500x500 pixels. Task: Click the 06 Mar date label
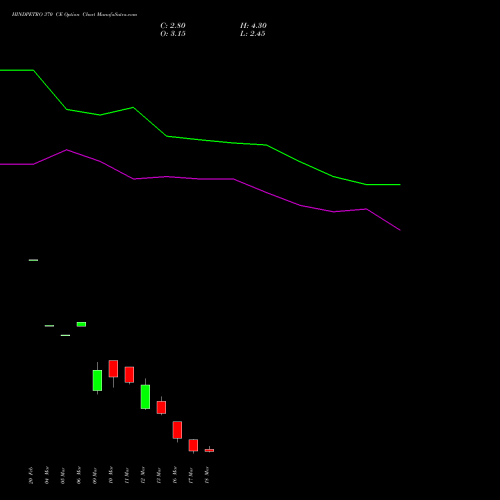pyautogui.click(x=79, y=475)
